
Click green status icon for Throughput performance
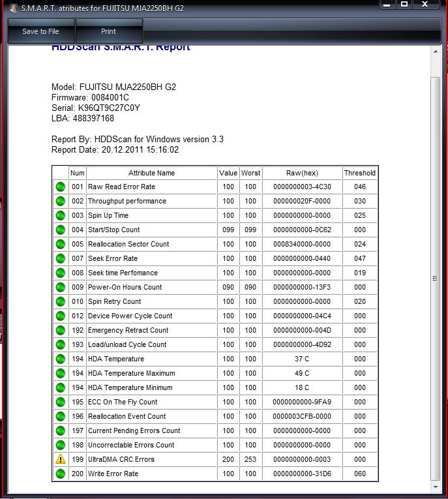pyautogui.click(x=61, y=201)
